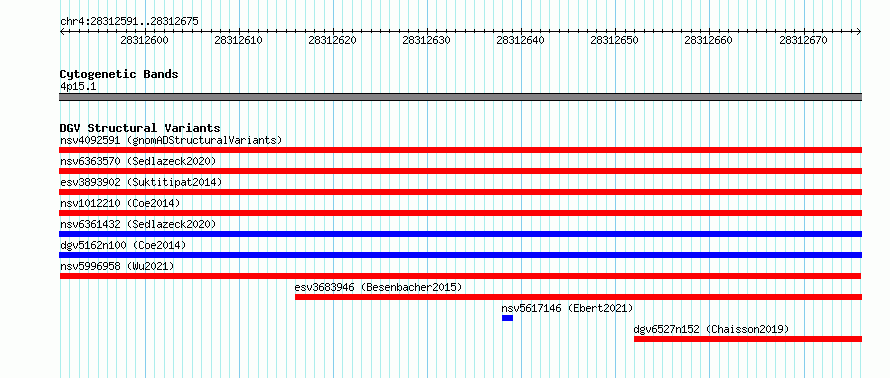Open the nsv6361432 (Sedlazeck2020) label
Image resolution: width=890 pixels, height=378 pixels.
138,224
